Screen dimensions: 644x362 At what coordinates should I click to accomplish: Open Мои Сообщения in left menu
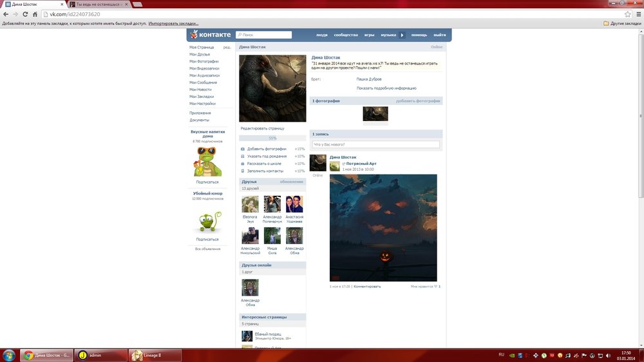click(x=203, y=82)
